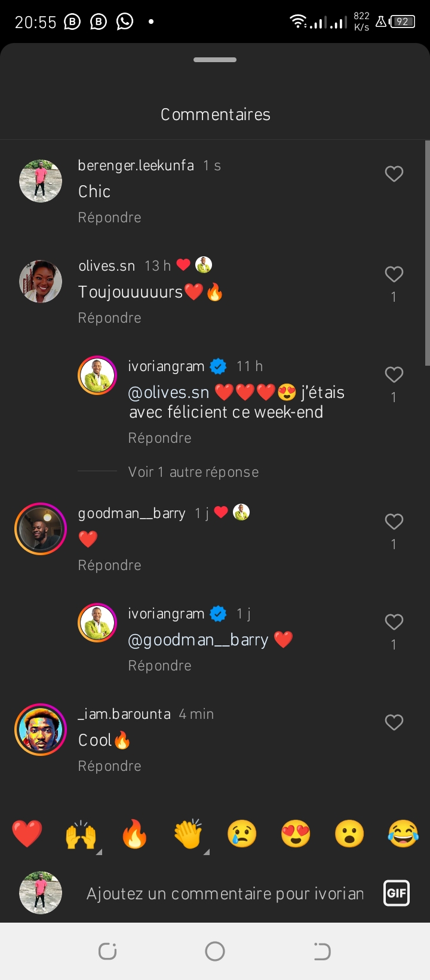Add the raised hands emoji

point(81,834)
